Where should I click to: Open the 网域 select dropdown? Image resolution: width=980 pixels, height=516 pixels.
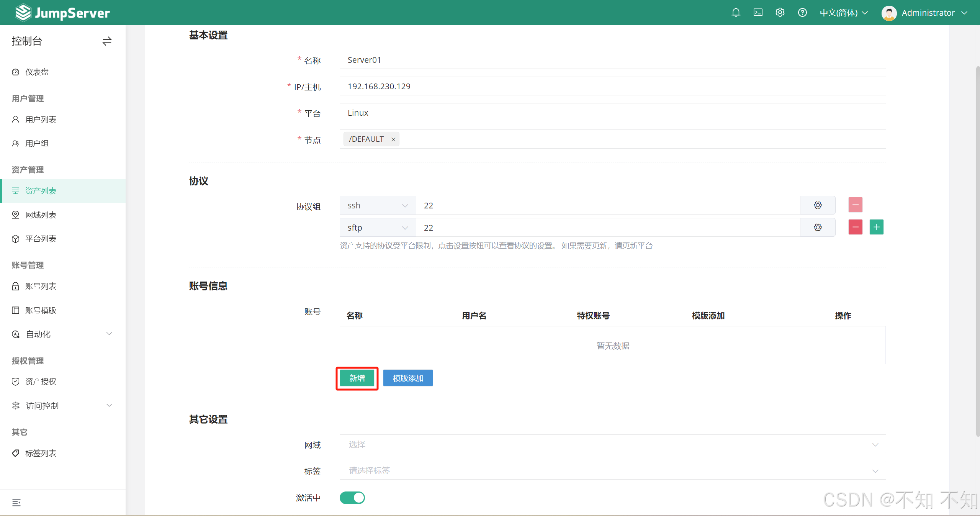point(612,444)
